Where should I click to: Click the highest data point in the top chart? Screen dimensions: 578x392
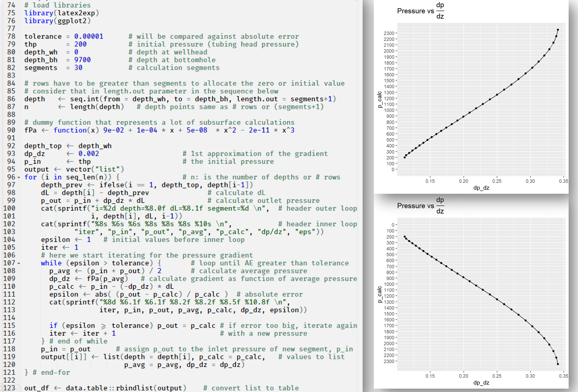click(557, 29)
